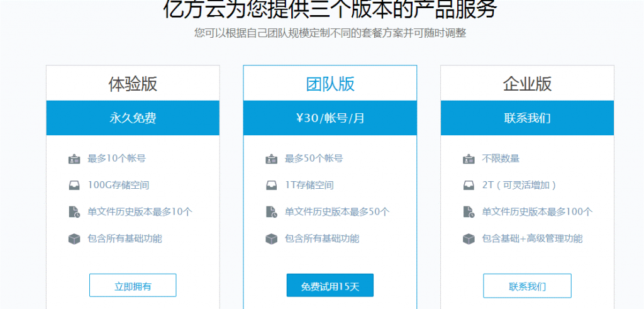
Task: Click the file history icon beside 单文件历史版本最多100个
Action: click(469, 212)
